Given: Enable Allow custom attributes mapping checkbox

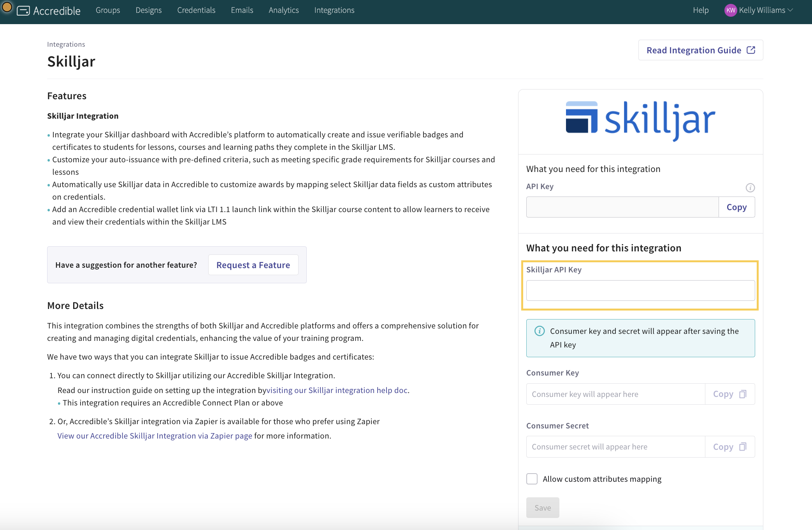Looking at the screenshot, I should 532,479.
